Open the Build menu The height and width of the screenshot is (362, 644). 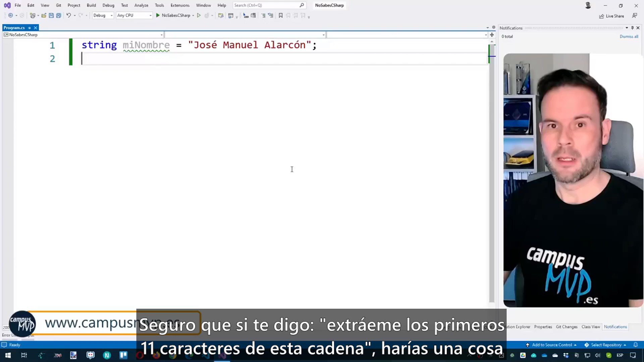(91, 5)
